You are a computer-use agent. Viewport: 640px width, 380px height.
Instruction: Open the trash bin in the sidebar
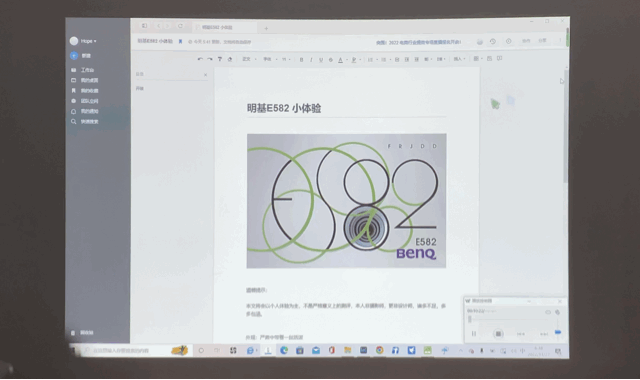[82, 333]
